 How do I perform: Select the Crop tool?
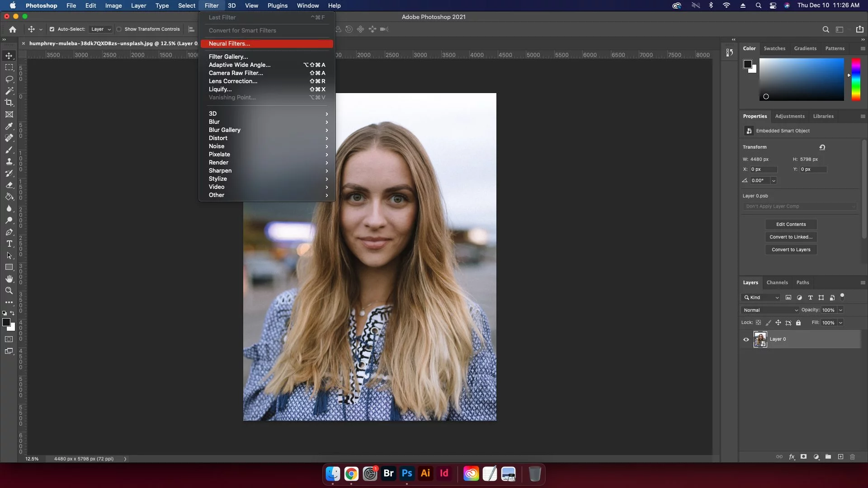click(x=9, y=103)
